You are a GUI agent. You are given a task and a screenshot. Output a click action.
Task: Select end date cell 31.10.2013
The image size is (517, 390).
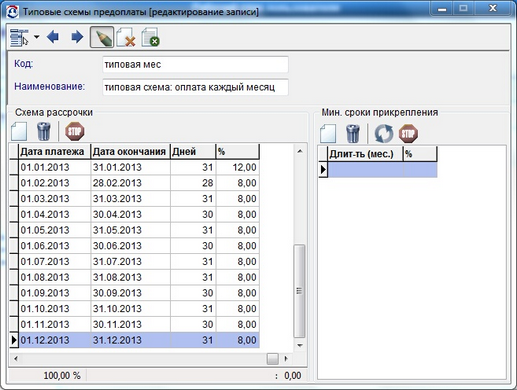tap(130, 308)
